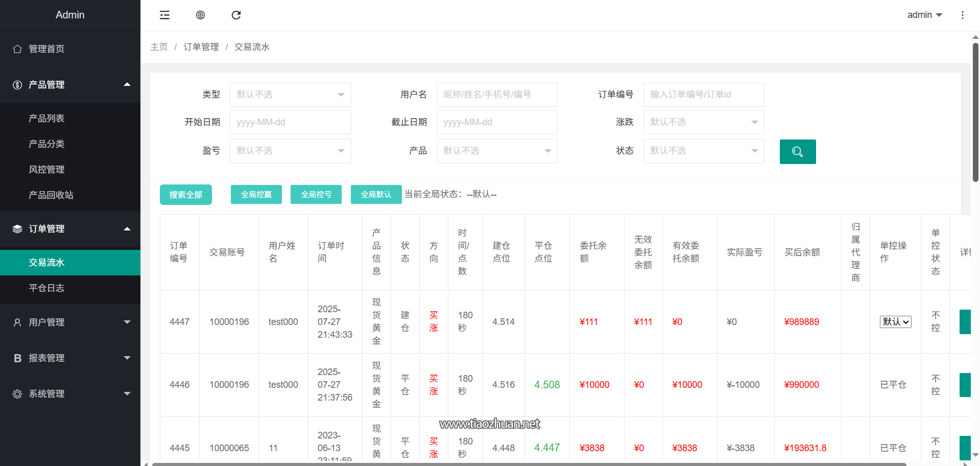
Task: Click the 全局控亏 button
Action: point(316,195)
